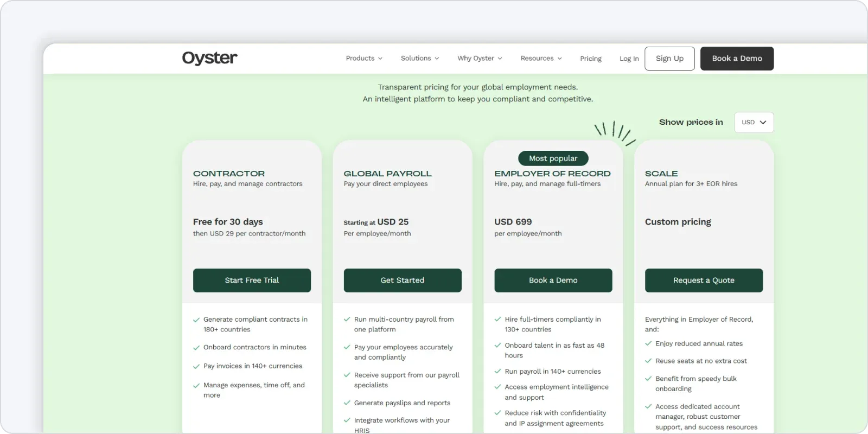The height and width of the screenshot is (434, 868).
Task: Click checkmark beside 'Enjoy reduced annual rates'
Action: pos(648,344)
